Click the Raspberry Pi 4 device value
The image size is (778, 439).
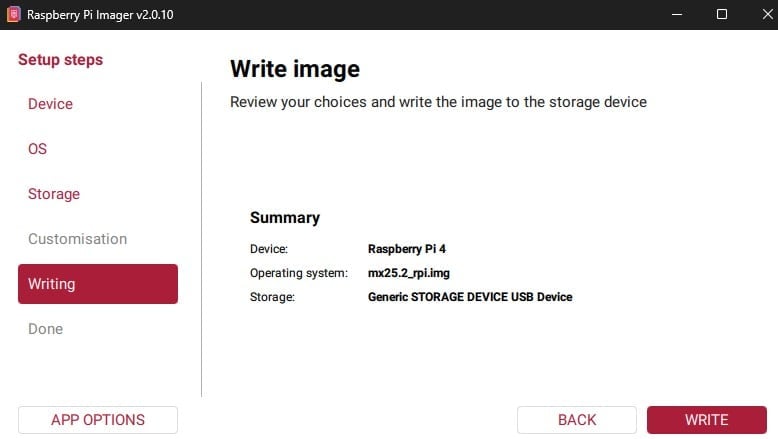tap(407, 249)
